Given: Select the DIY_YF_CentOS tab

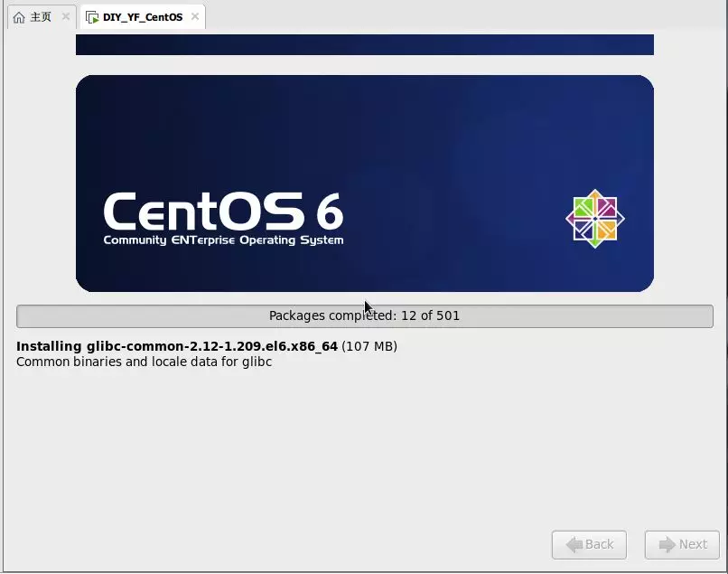Looking at the screenshot, I should click(x=143, y=17).
